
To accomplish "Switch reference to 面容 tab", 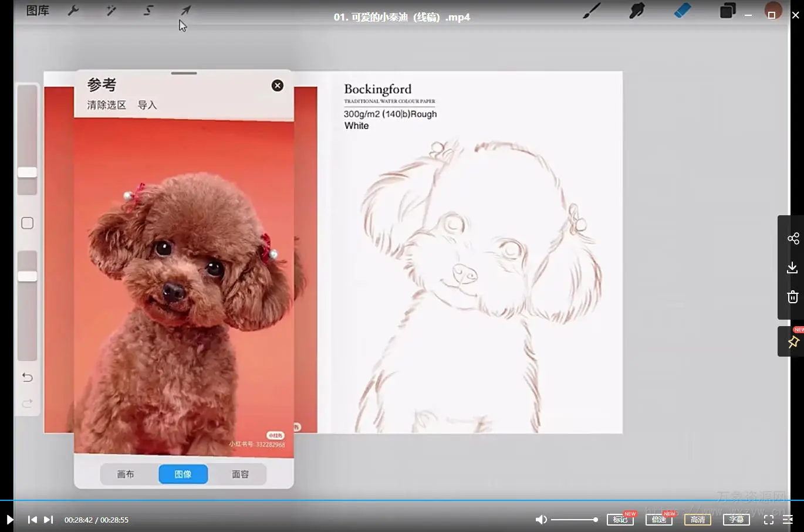I will point(240,474).
